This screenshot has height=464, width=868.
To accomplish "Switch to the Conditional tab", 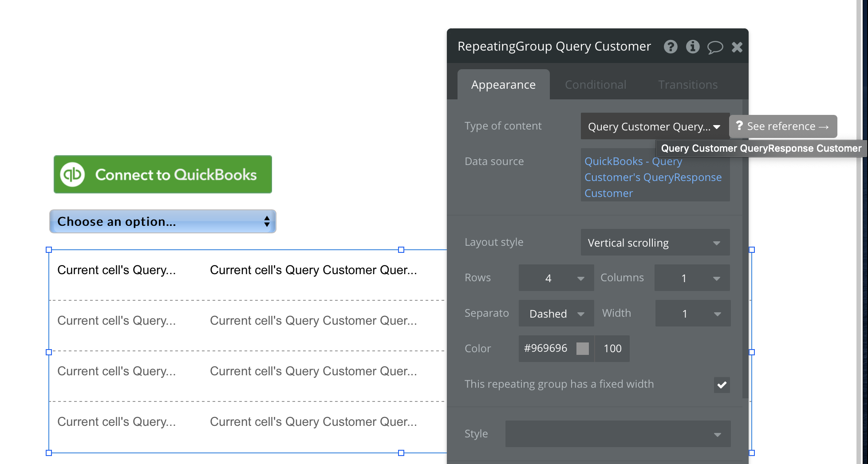I will coord(596,84).
